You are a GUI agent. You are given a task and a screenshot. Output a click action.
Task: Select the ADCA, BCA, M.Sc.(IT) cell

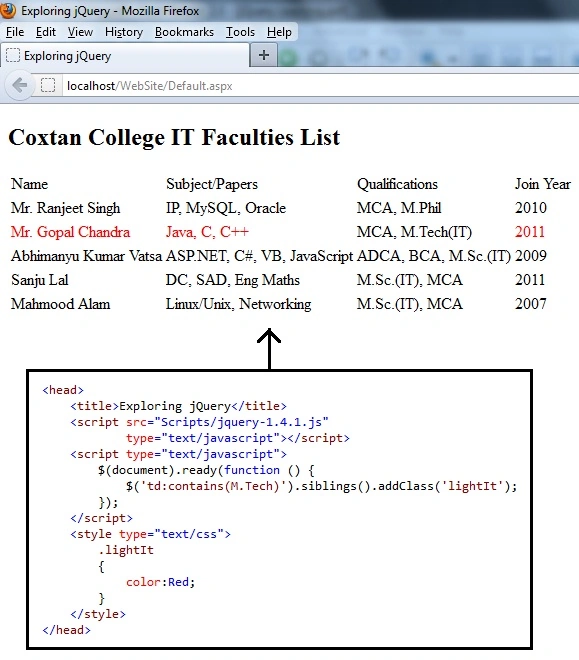(x=434, y=256)
